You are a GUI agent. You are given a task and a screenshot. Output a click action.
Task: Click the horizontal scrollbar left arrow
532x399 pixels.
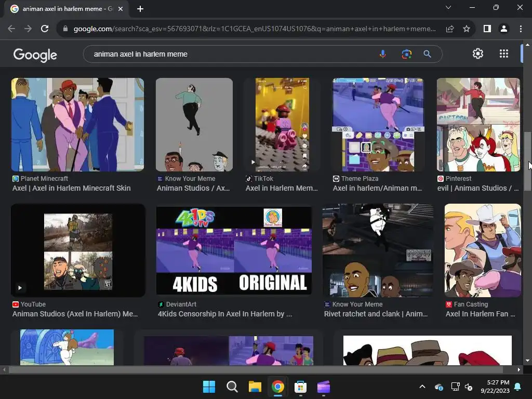[4, 370]
